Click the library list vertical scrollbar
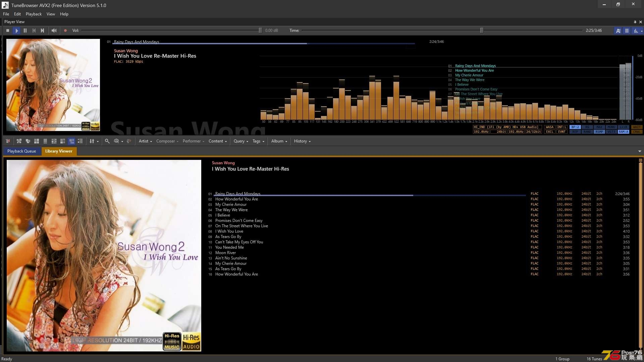Screen dimensions: 644x362 click(640, 255)
